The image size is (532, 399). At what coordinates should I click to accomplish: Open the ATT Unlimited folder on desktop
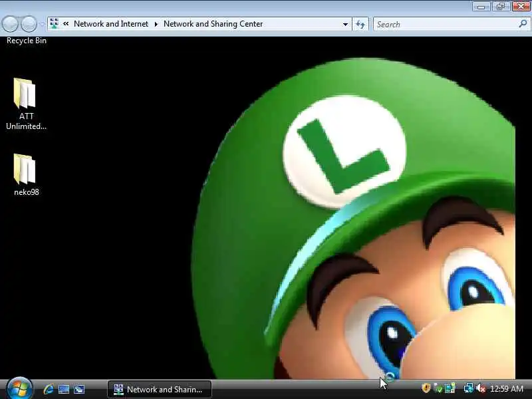(x=26, y=104)
